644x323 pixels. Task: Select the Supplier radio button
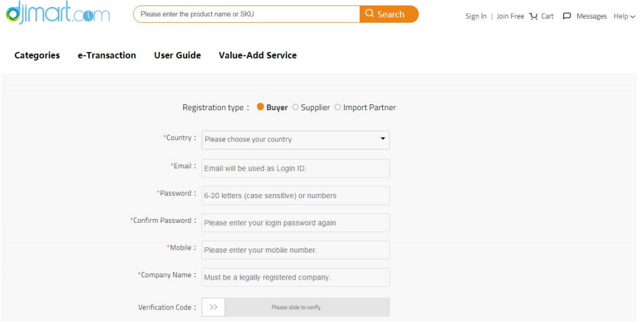(295, 107)
